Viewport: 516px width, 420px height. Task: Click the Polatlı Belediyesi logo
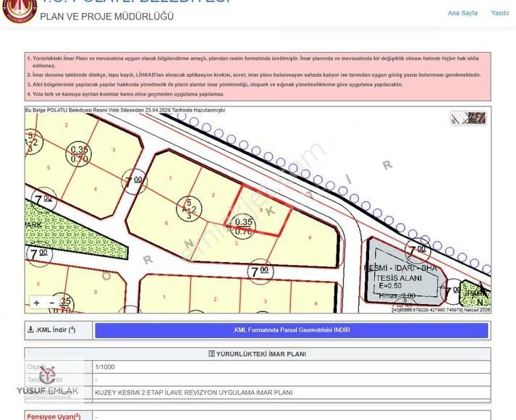[x=20, y=10]
